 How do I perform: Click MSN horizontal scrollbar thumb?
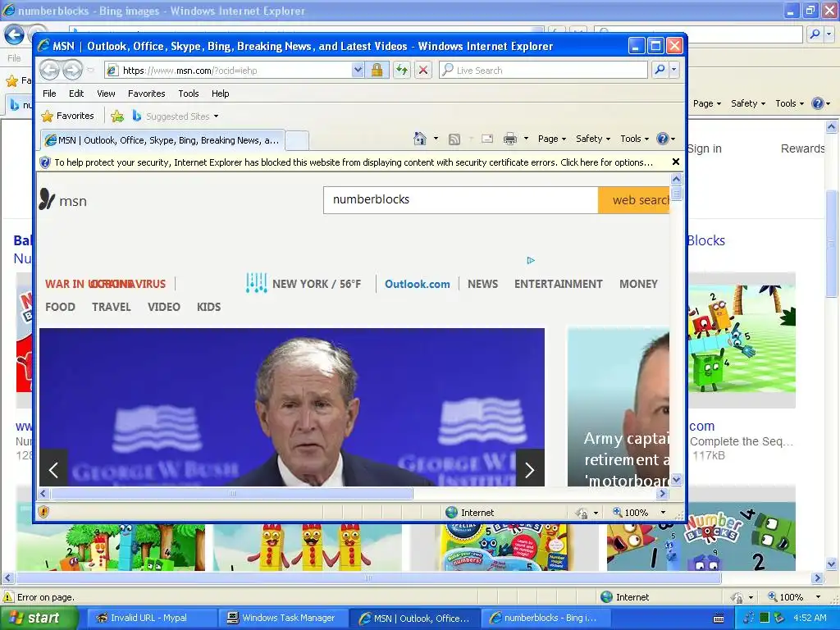232,493
